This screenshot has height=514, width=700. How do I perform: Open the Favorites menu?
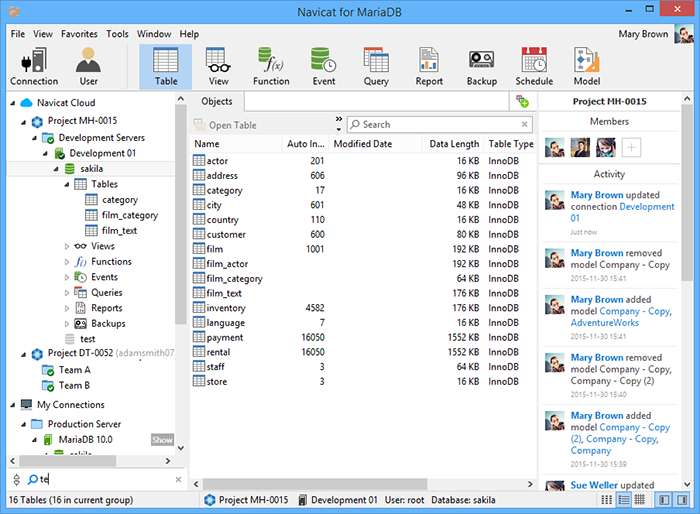[x=79, y=34]
